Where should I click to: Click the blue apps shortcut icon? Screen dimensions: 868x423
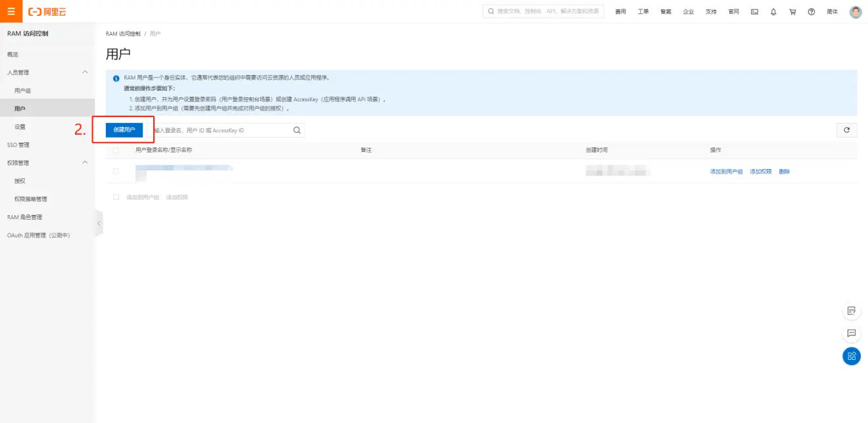point(851,356)
